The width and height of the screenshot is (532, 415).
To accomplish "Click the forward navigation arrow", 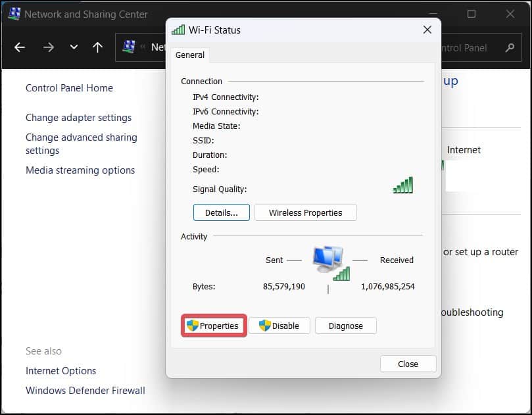I will [49, 47].
